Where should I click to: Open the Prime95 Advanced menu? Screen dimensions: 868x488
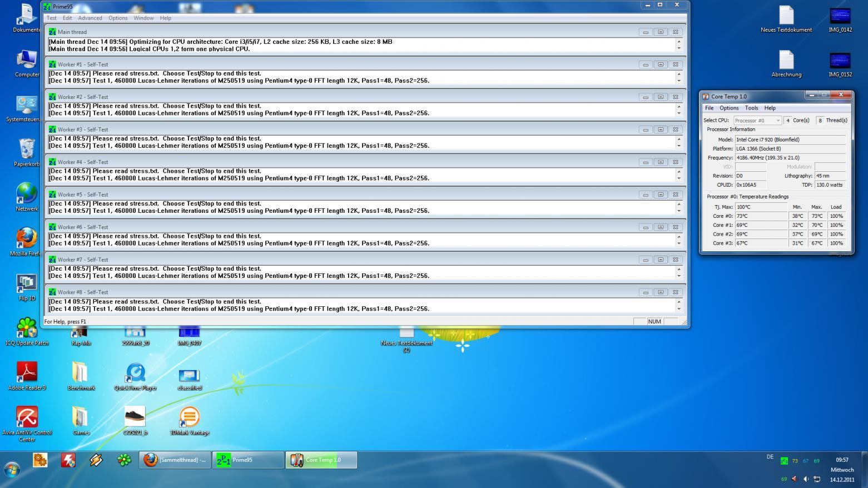pos(90,18)
